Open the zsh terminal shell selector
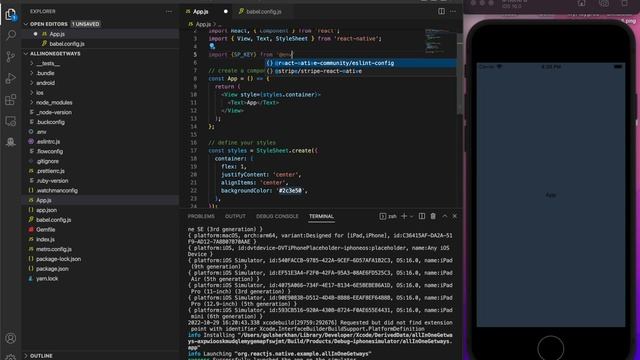Image resolution: width=640 pixels, height=360 pixels. 388,216
